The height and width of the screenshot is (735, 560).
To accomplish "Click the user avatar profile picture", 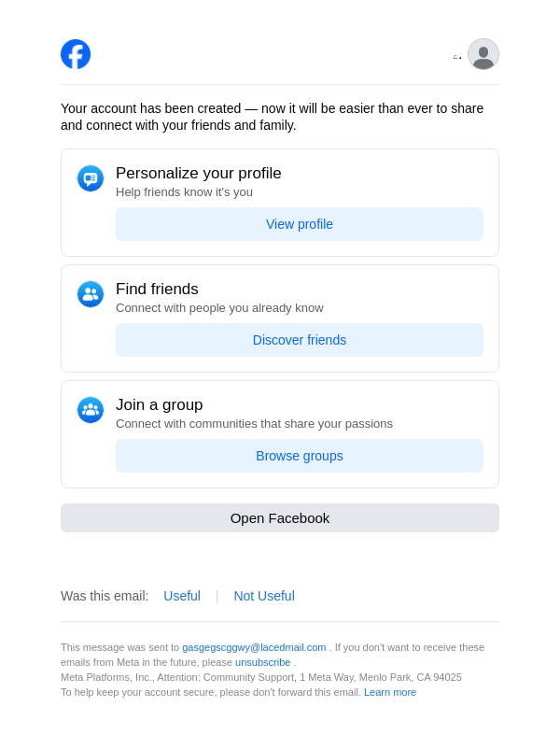I will point(483,54).
